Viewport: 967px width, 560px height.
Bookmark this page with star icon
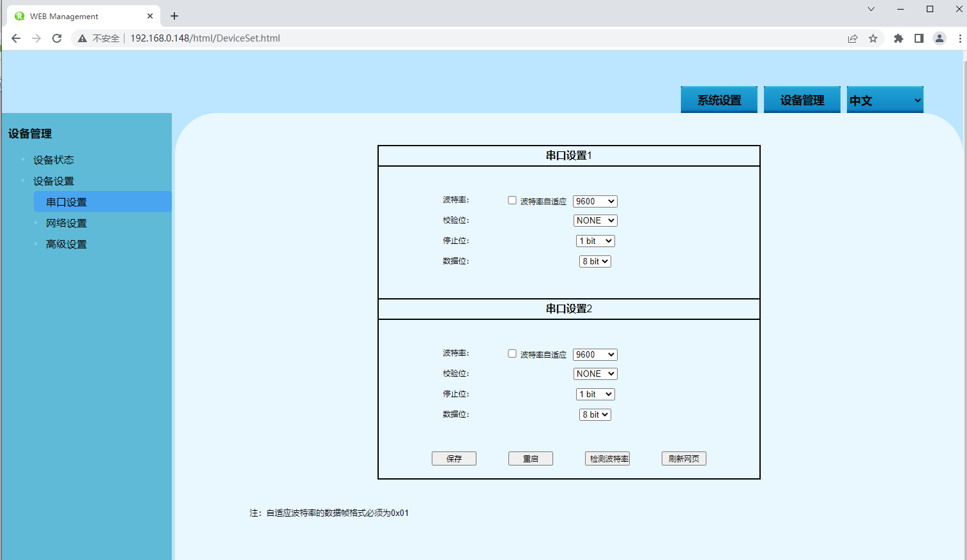click(873, 38)
